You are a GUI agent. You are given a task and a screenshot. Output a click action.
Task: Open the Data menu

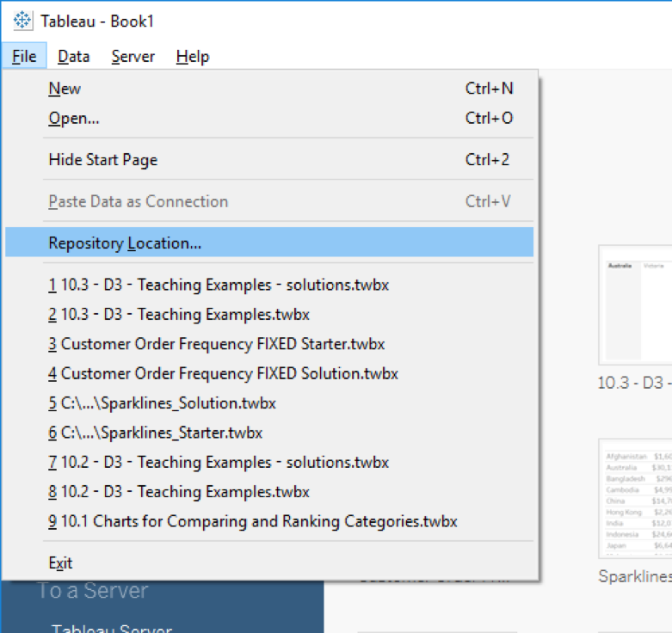[74, 56]
